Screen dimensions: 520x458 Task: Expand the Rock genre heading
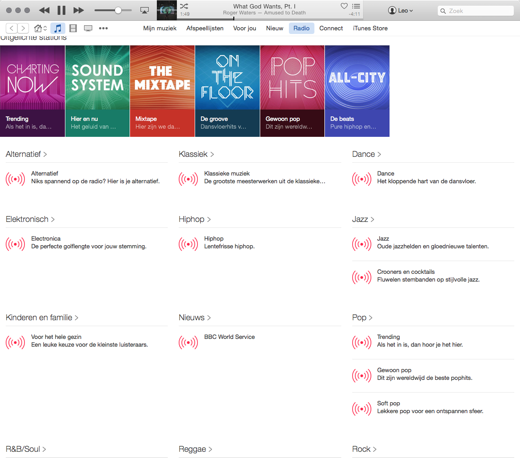click(x=364, y=449)
